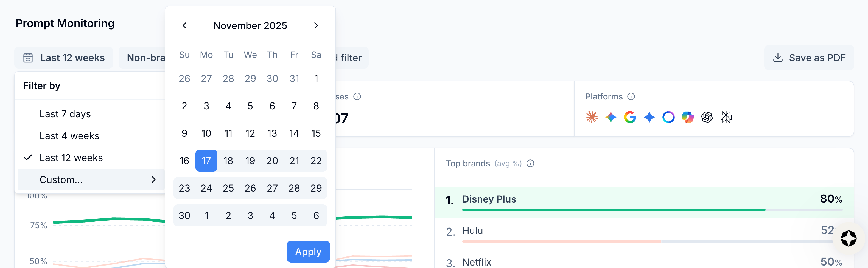Viewport: 868px width, 268px height.
Task: Click the Google platform icon
Action: click(630, 117)
